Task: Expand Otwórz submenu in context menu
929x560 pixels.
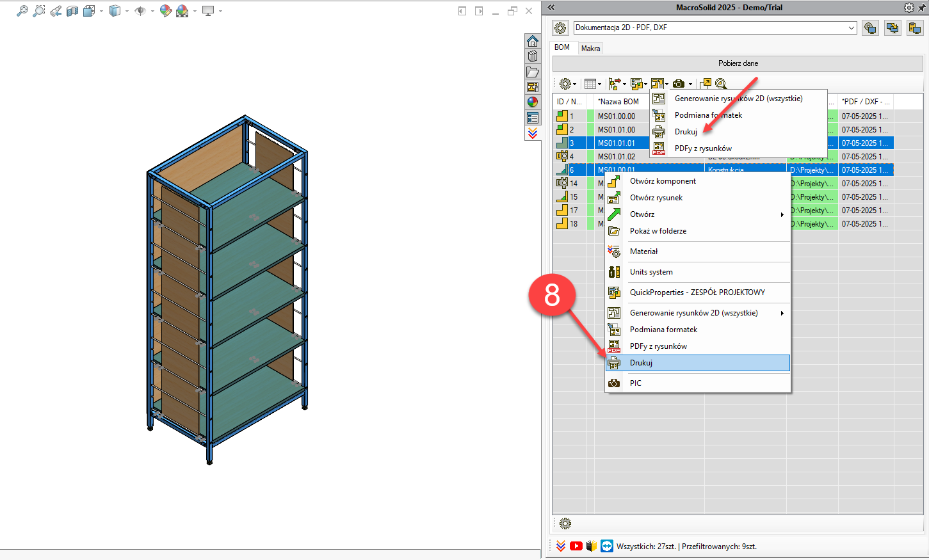Action: (x=698, y=214)
